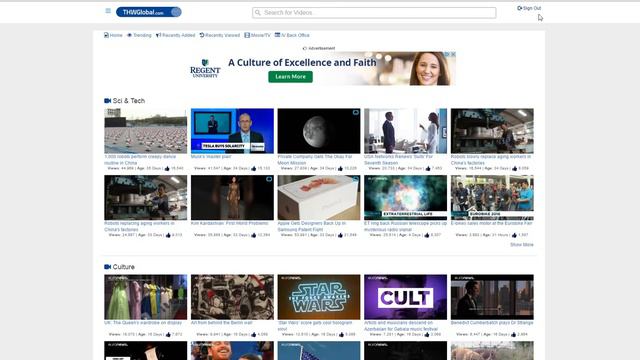
Task: Click the THWGlobal.com logo
Action: pos(149,12)
